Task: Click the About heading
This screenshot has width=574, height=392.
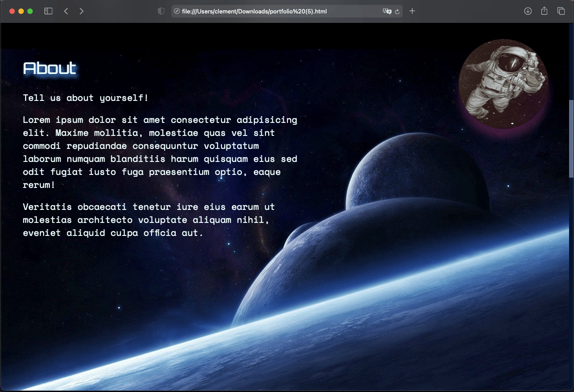Action: coord(50,68)
